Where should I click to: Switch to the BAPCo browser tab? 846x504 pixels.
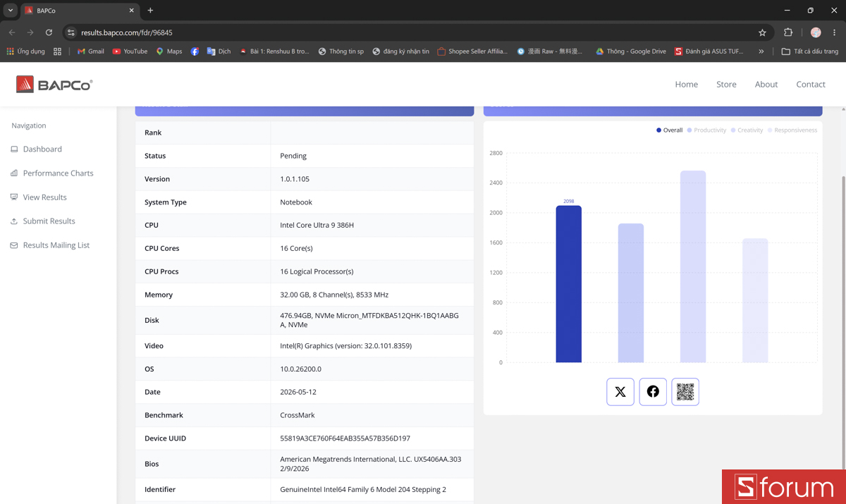[x=80, y=11]
